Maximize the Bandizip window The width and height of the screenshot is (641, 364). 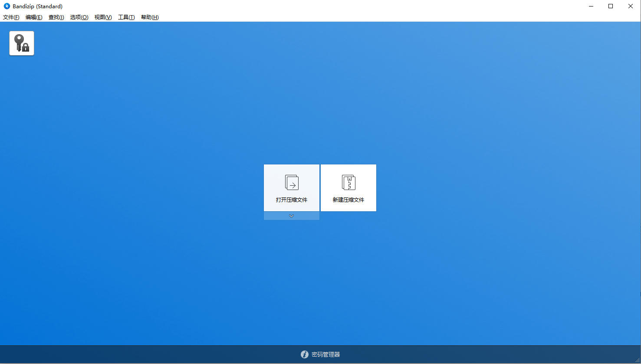[611, 6]
